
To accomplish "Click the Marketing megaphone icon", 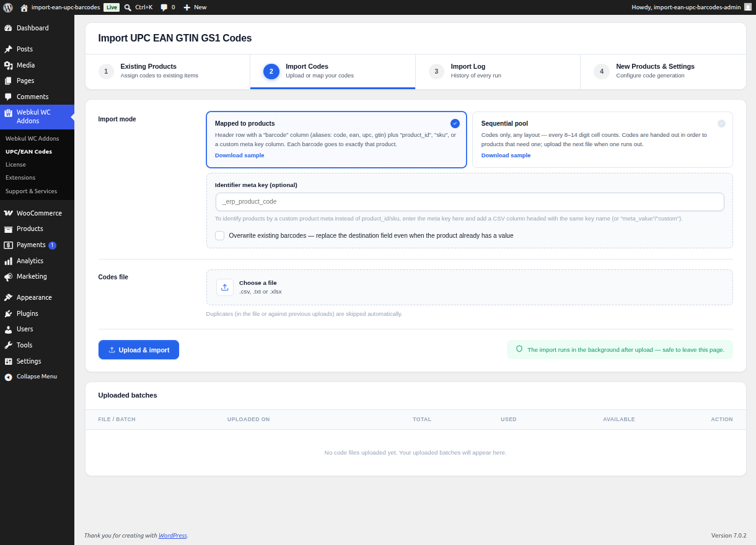I will point(8,276).
